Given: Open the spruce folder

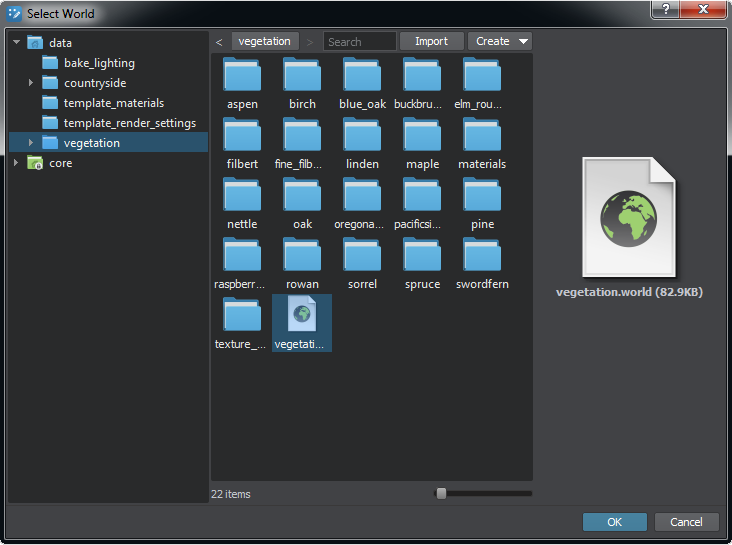Looking at the screenshot, I should (422, 256).
